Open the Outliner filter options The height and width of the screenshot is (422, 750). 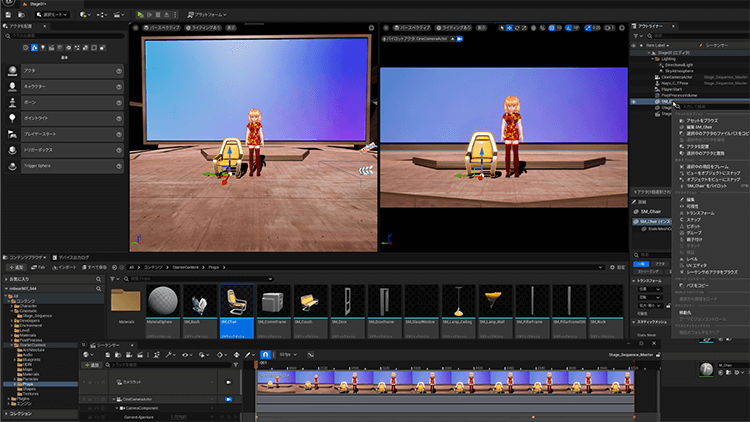tap(638, 36)
